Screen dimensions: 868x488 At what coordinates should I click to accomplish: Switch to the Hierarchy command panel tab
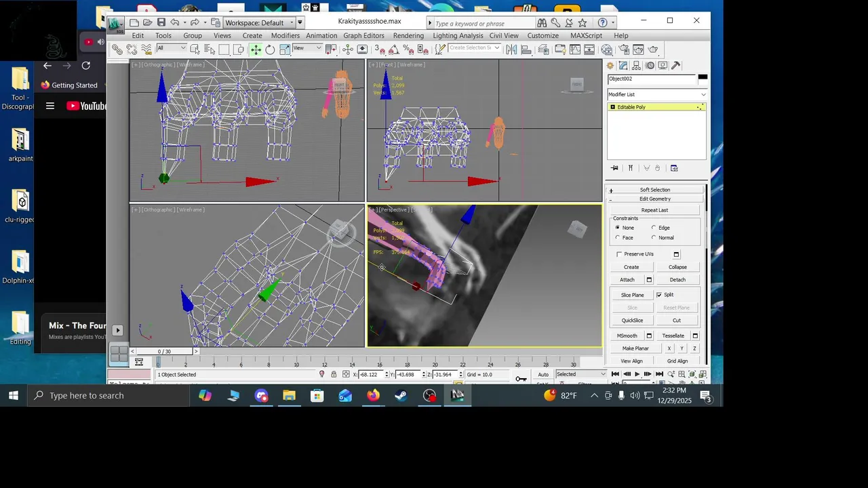(x=637, y=66)
